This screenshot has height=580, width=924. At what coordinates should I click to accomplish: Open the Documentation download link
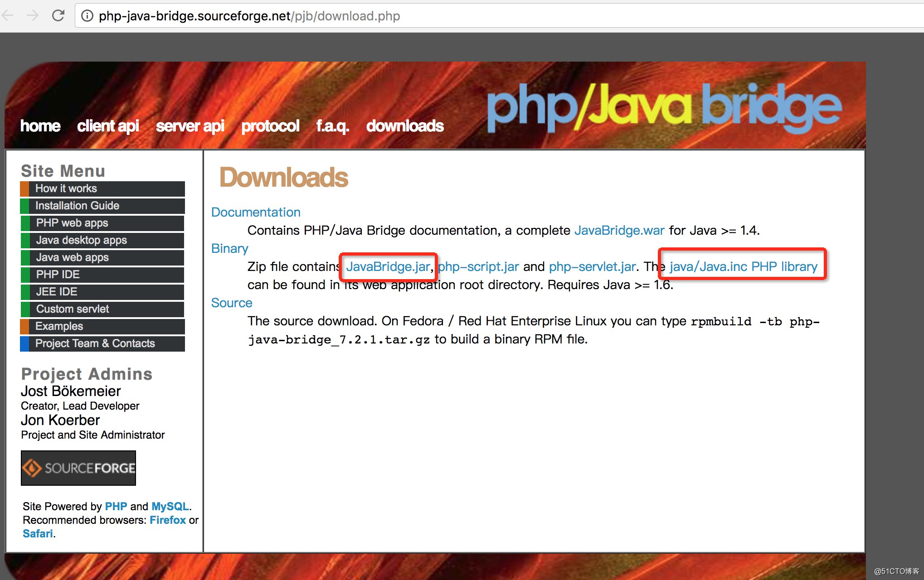pyautogui.click(x=256, y=212)
